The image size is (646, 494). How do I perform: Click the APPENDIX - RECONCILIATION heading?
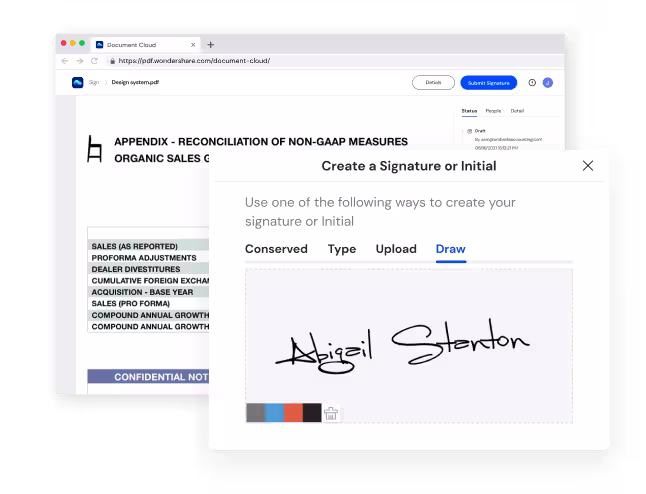tap(261, 142)
